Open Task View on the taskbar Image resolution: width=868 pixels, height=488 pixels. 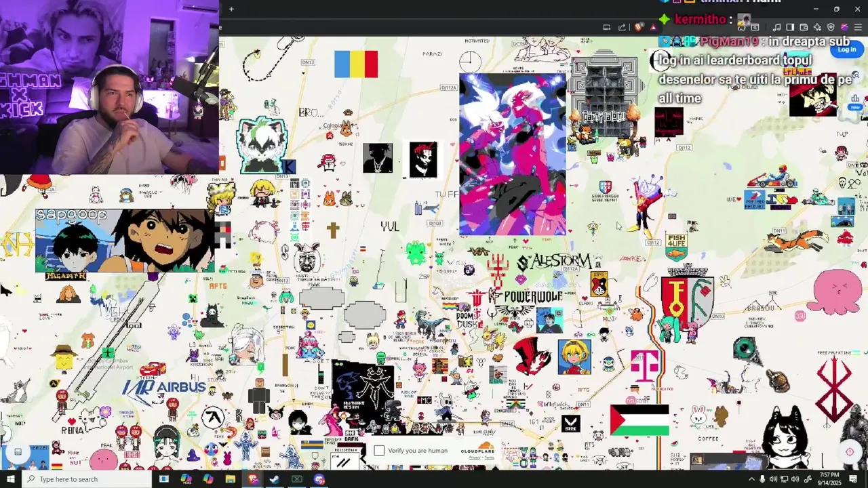(x=163, y=479)
